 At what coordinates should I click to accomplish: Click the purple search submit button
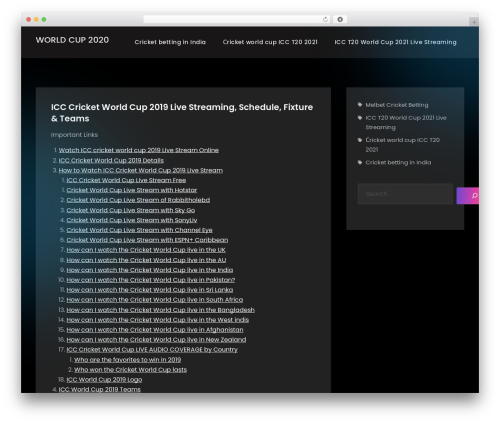tap(468, 196)
